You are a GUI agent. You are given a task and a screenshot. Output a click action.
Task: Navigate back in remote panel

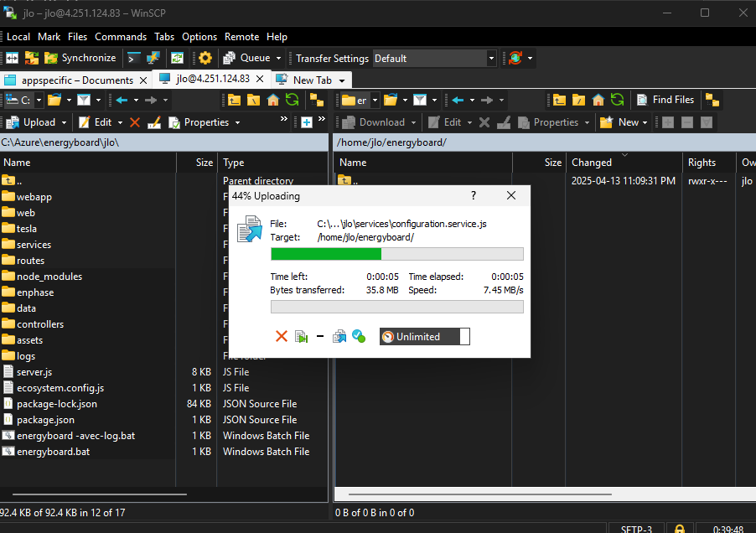coord(458,100)
